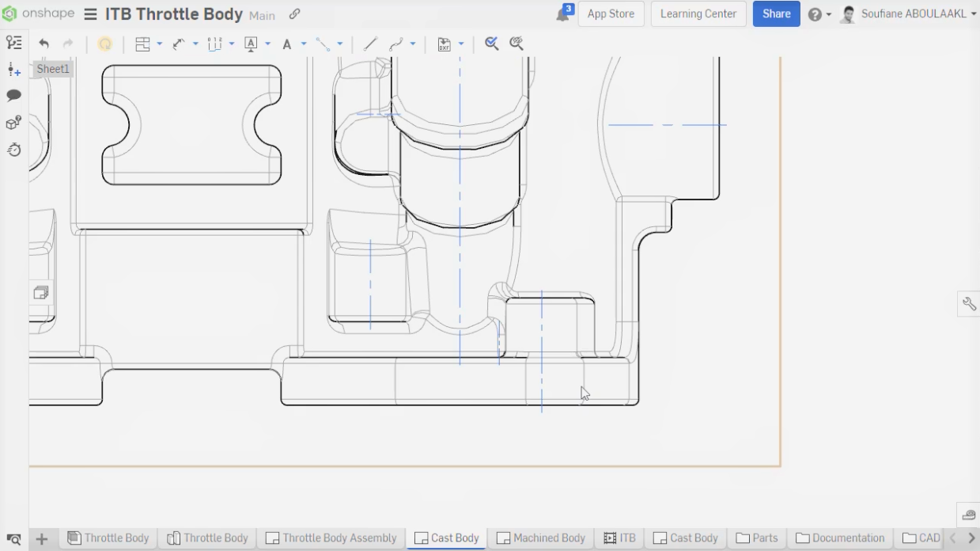
Task: Click the 3D cube icon in sidebar
Action: click(13, 123)
